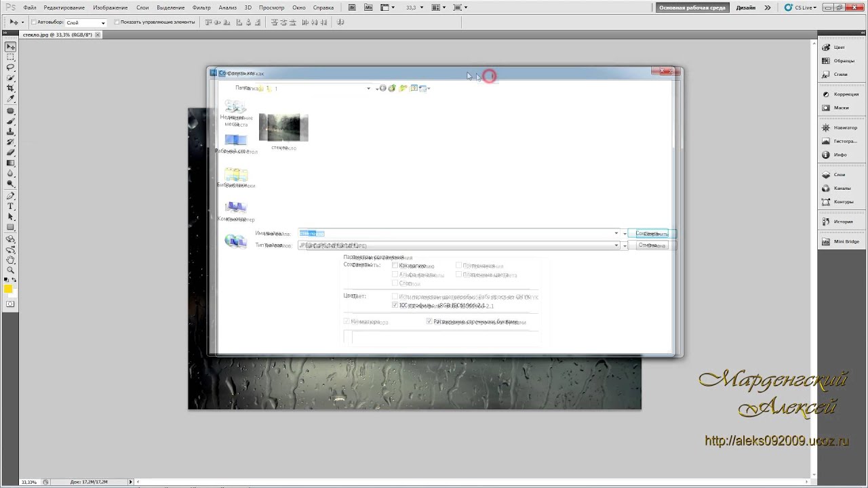The width and height of the screenshot is (868, 488).
Task: Toggle Quick Mask mode below the color swatches
Action: (x=10, y=304)
